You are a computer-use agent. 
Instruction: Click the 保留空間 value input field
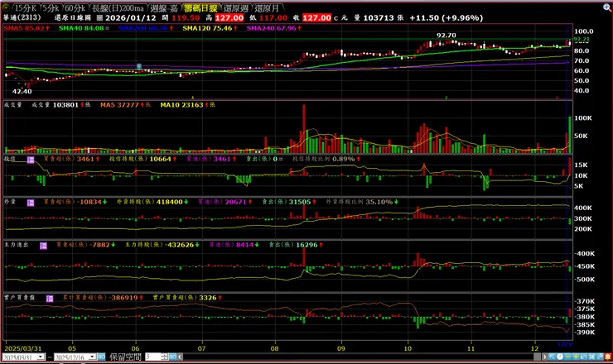pyautogui.click(x=153, y=357)
